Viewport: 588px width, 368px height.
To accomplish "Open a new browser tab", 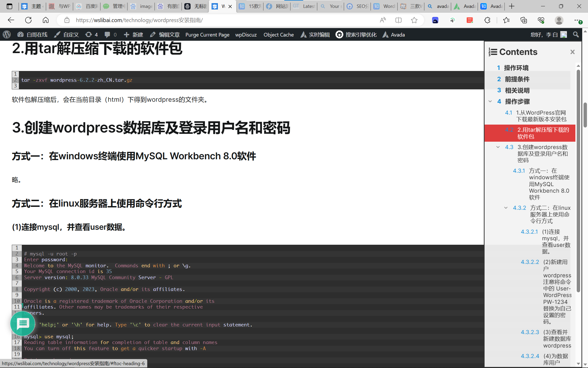I will [x=512, y=6].
